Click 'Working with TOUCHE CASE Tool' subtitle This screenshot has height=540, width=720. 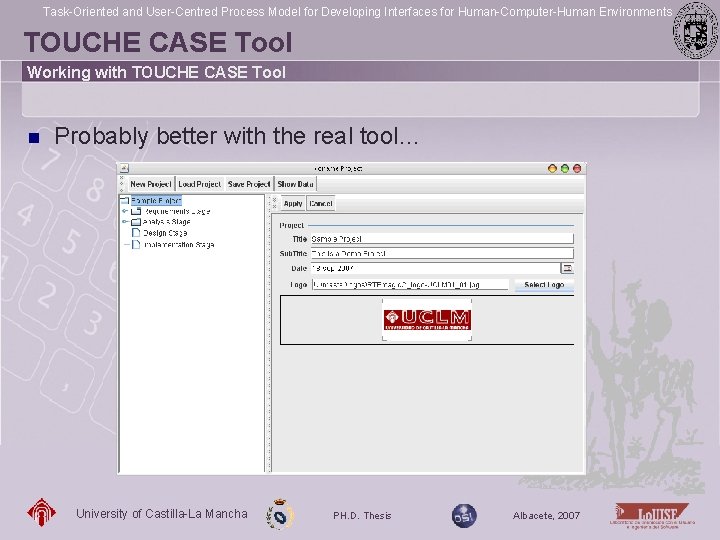pyautogui.click(x=157, y=73)
